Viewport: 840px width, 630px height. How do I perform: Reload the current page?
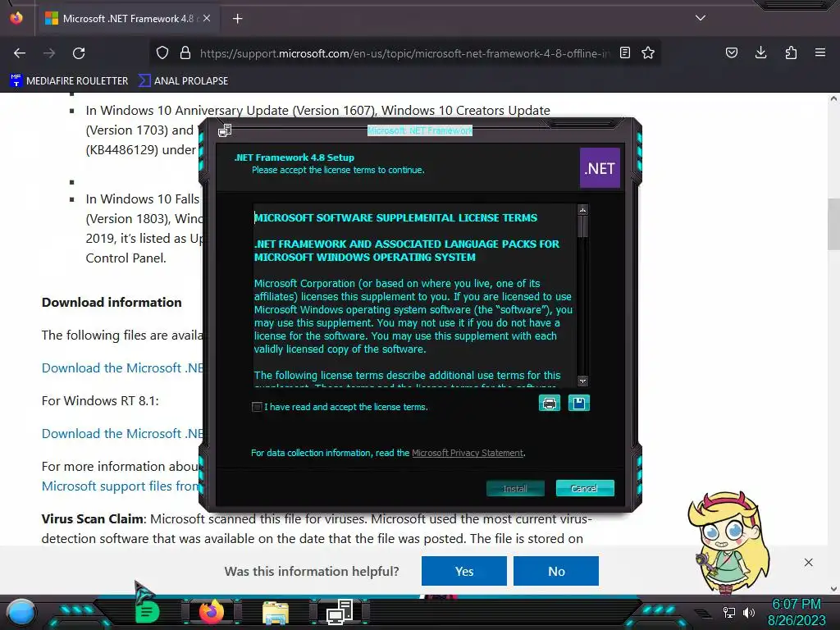(79, 53)
